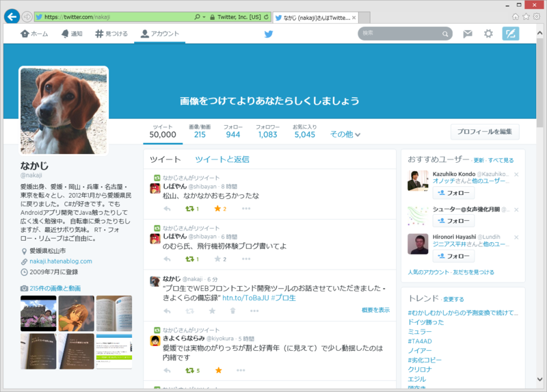
Task: Click the #プロ生 hashtag
Action: coord(283,298)
